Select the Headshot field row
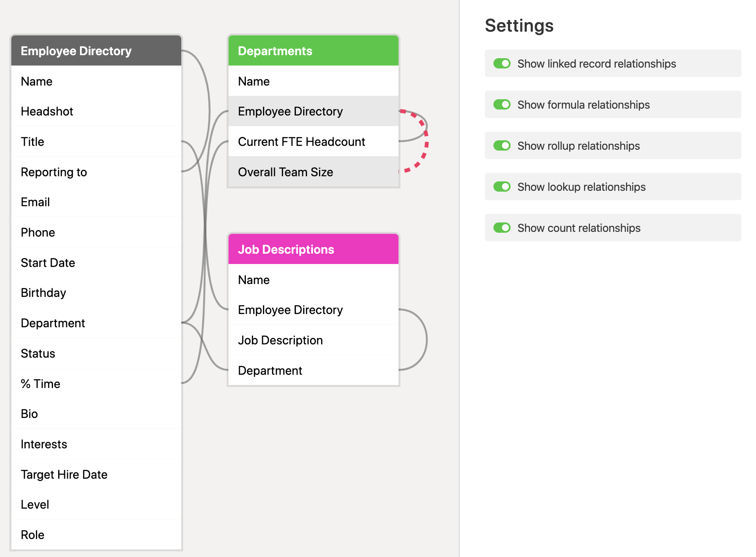 (96, 111)
